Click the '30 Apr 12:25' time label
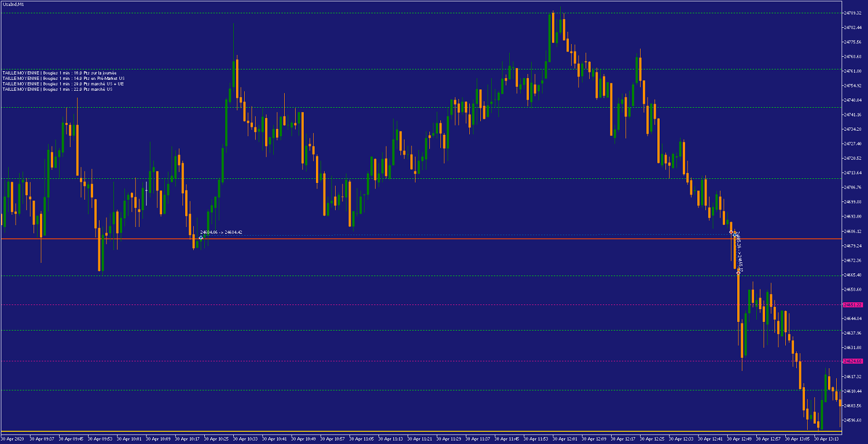 pyautogui.click(x=652, y=438)
